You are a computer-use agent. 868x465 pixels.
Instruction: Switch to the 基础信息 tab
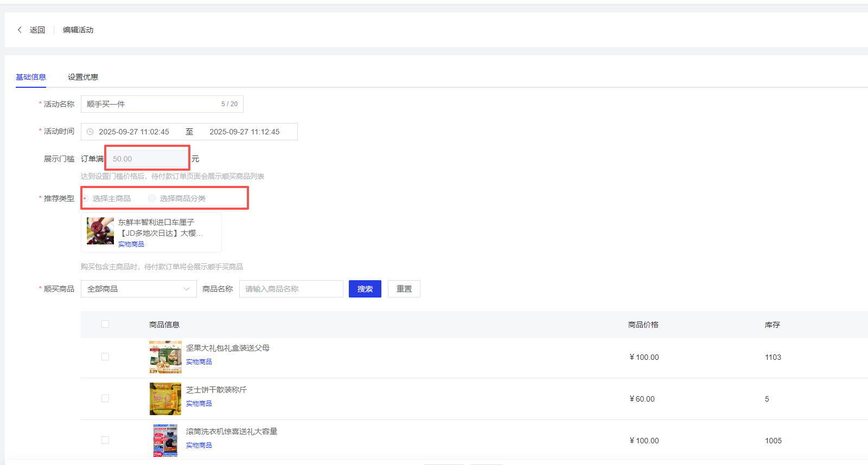click(x=31, y=77)
